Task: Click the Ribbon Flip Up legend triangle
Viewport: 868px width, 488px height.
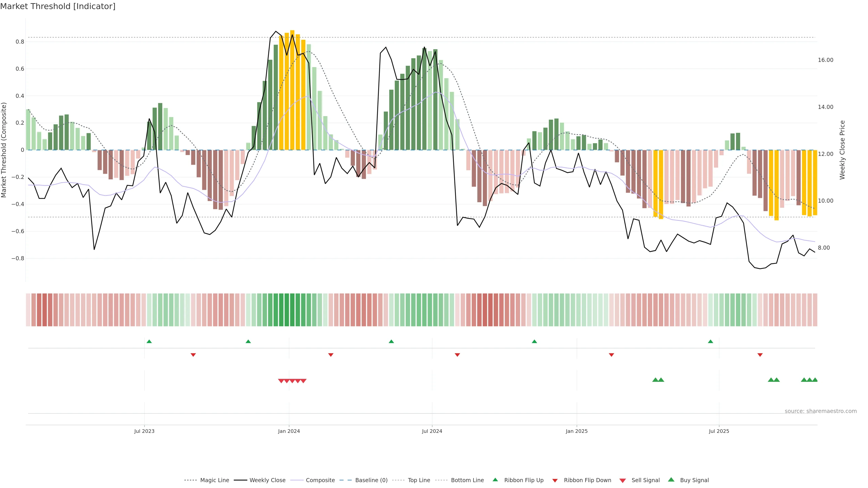Action: 495,480
